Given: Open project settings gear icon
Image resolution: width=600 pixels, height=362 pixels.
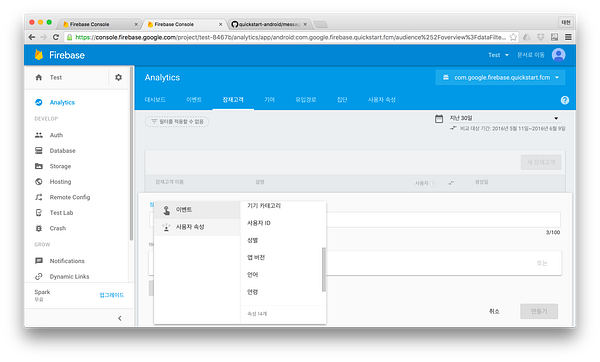Looking at the screenshot, I should coord(119,77).
